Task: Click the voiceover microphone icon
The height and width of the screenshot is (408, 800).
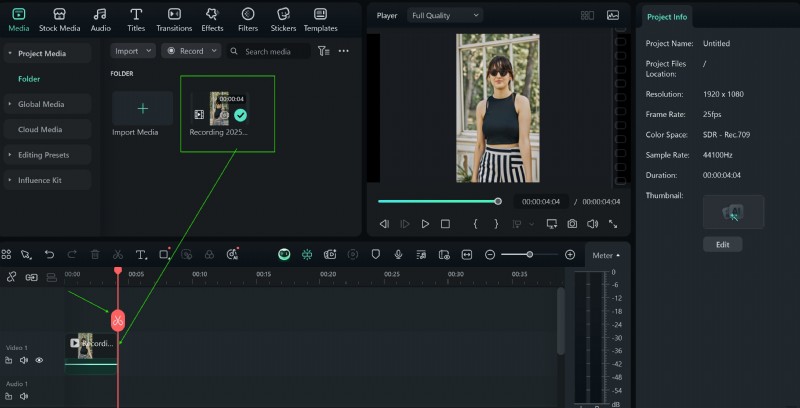Action: [398, 255]
